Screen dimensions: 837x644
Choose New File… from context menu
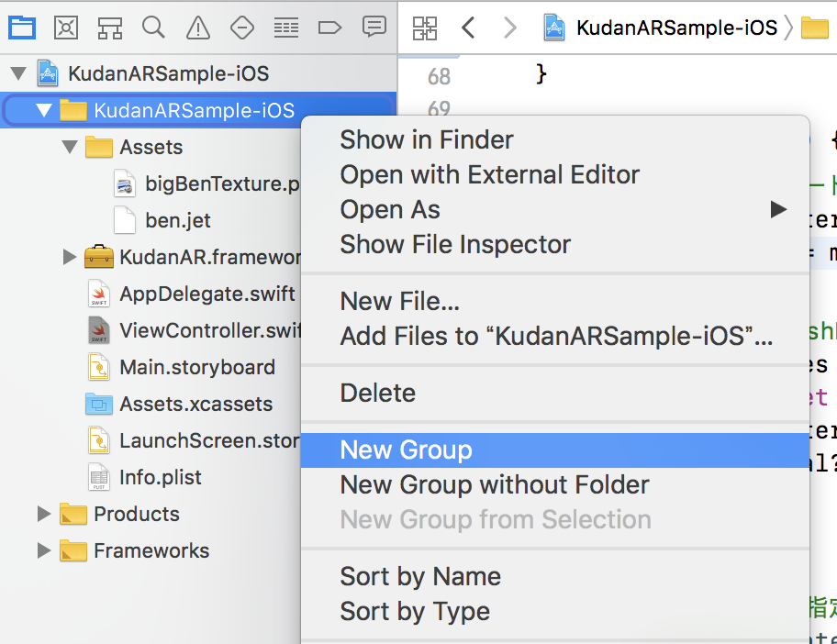coord(555,302)
